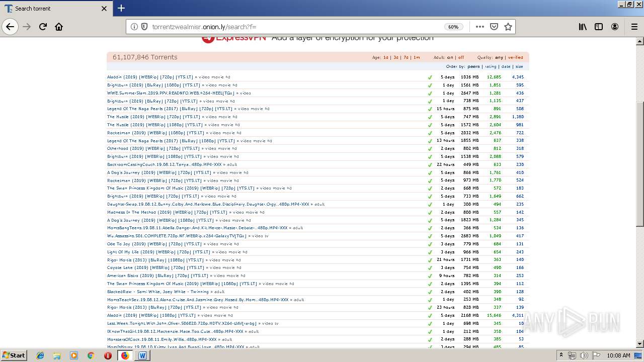
Task: Go forward one page in Firefox
Action: pos(27,27)
